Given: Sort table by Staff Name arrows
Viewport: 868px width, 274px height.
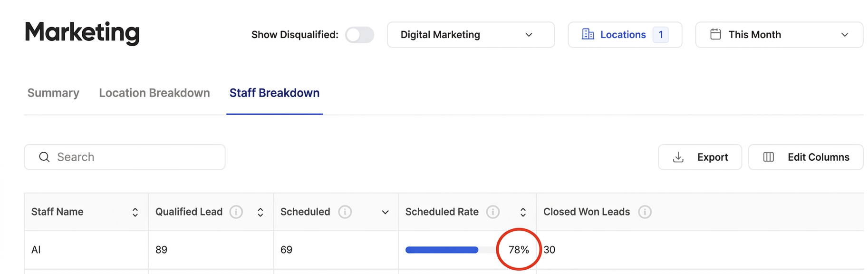Looking at the screenshot, I should pyautogui.click(x=135, y=212).
